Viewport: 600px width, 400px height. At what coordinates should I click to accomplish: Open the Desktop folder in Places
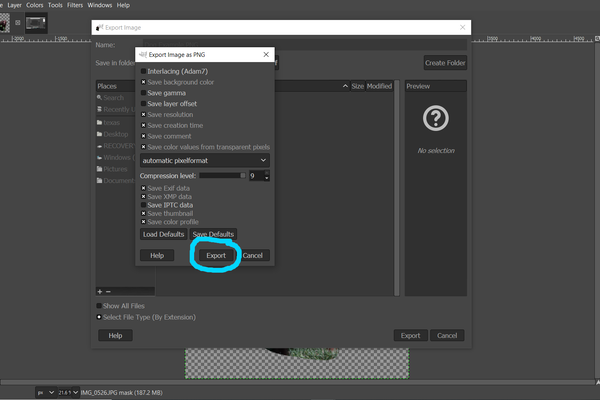112,134
